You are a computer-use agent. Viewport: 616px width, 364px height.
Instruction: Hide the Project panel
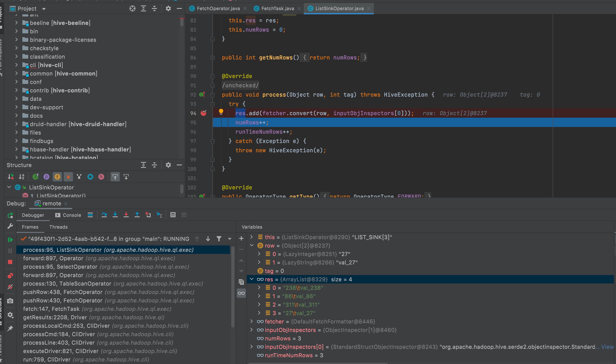tap(179, 9)
